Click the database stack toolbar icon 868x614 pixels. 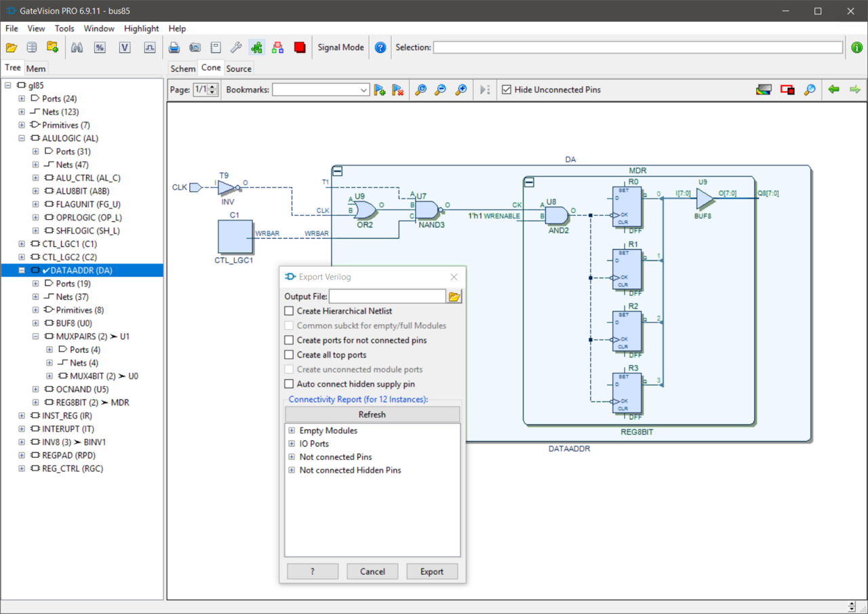32,47
